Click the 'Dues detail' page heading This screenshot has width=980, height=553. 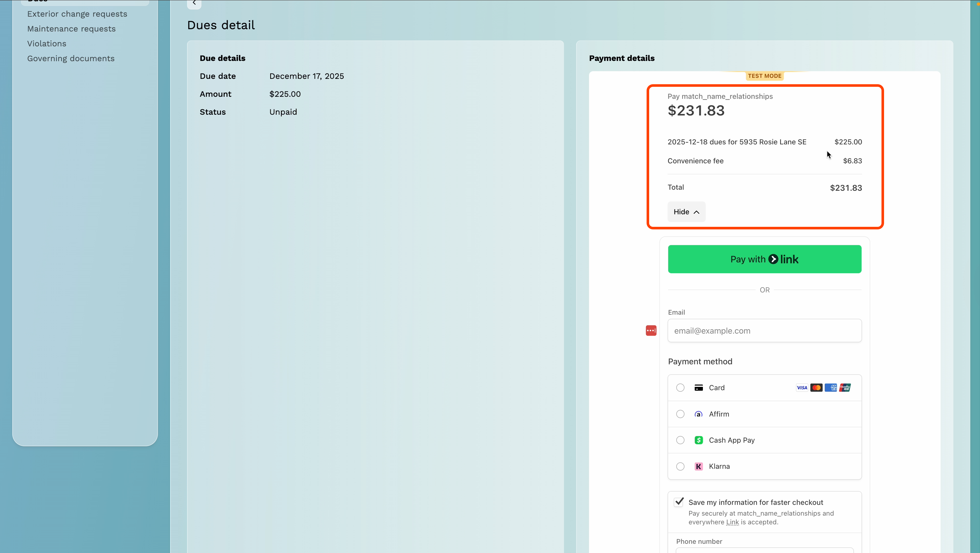(221, 25)
